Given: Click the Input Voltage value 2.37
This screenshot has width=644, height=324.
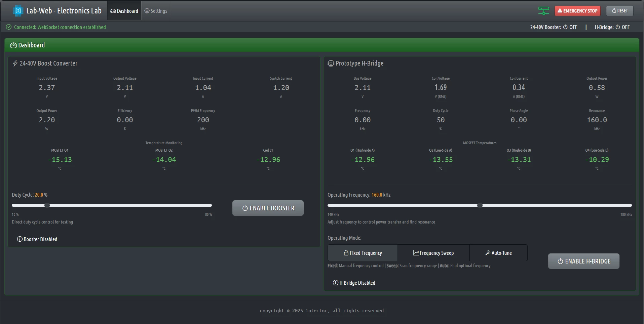Looking at the screenshot, I should pyautogui.click(x=47, y=88).
